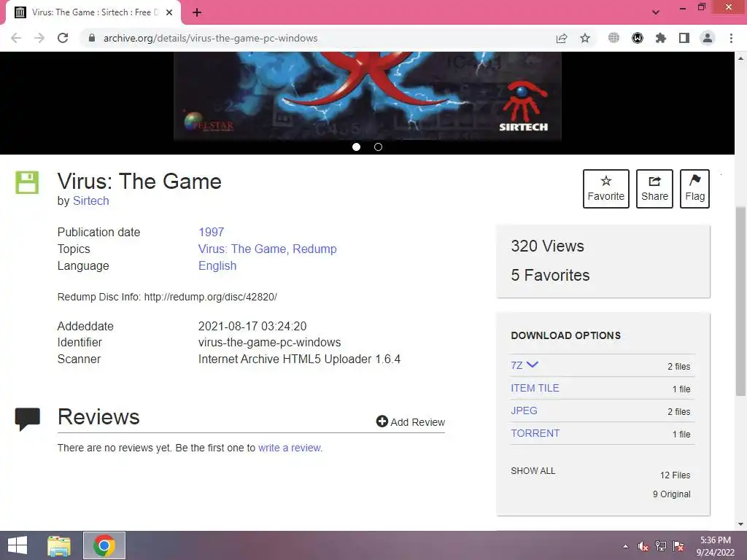The height and width of the screenshot is (560, 747).
Task: Show hidden system tray icons
Action: [x=625, y=546]
